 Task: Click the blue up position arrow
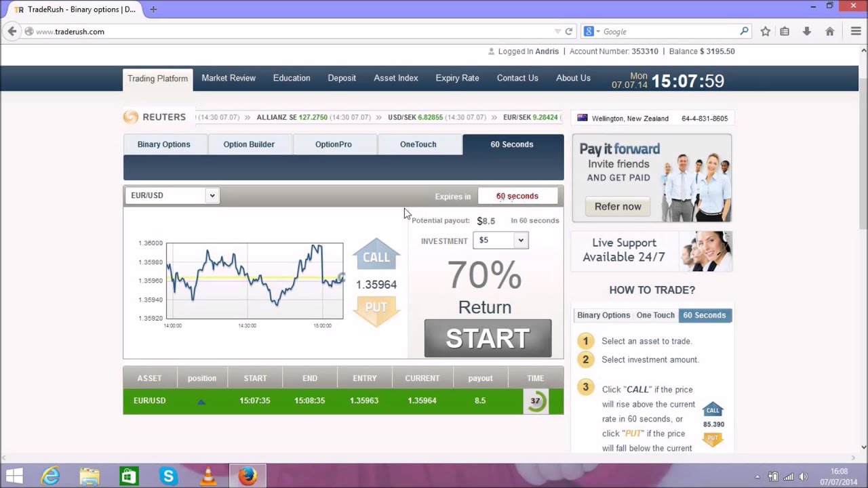click(x=201, y=401)
